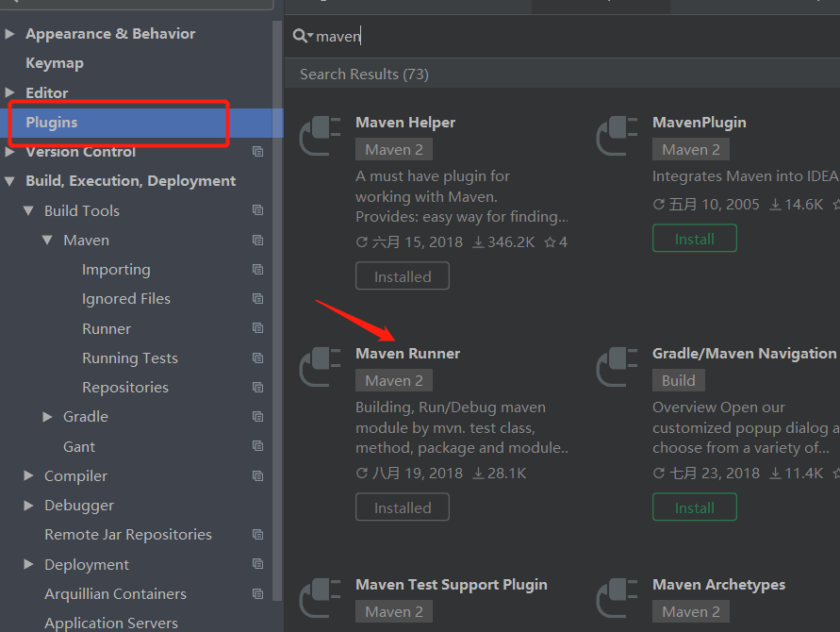Click the plugin search field containing maven
The image size is (840, 632).
(563, 37)
